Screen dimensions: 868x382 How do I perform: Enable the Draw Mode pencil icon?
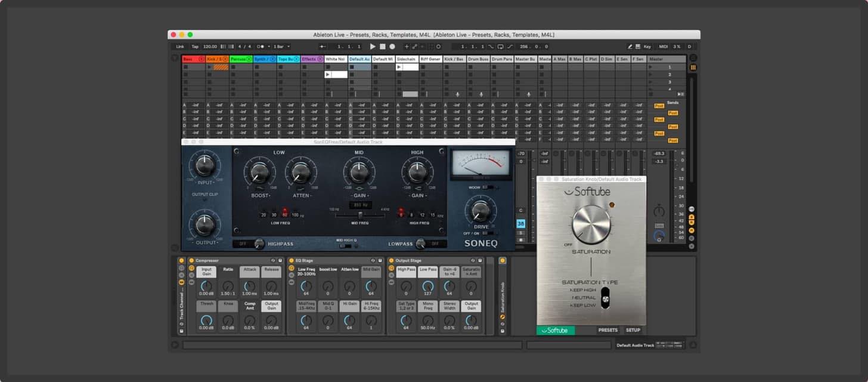[630, 46]
